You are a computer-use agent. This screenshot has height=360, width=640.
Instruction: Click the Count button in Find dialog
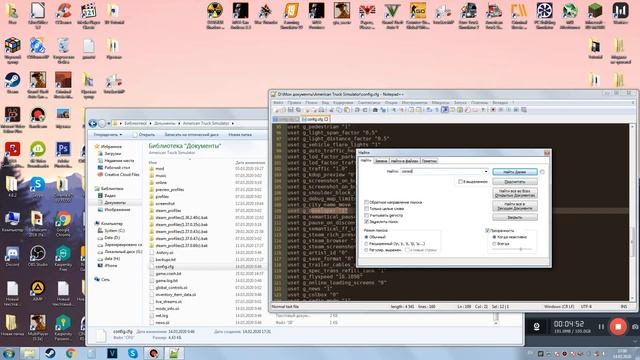[515, 182]
